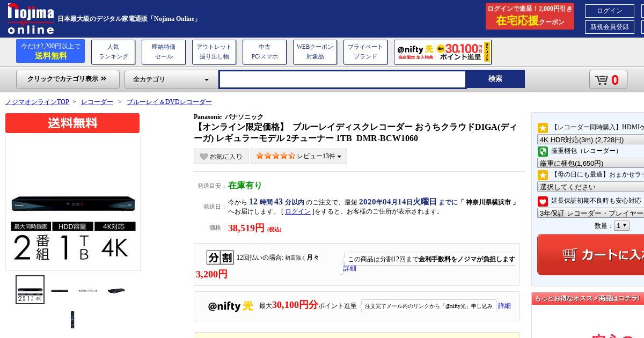Click the もっとお得なオススメ商品はコチラ header
Image resolution: width=644 pixels, height=338 pixels.
click(588, 298)
